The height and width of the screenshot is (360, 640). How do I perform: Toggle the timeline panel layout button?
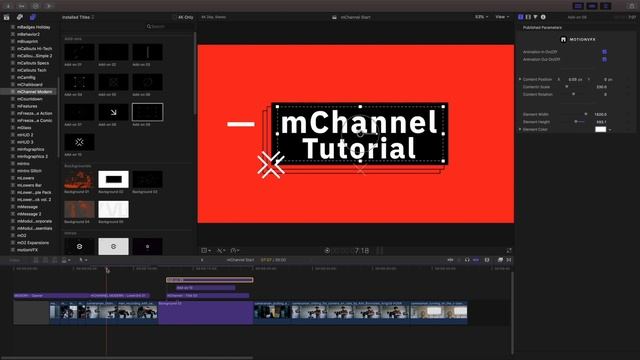click(592, 6)
